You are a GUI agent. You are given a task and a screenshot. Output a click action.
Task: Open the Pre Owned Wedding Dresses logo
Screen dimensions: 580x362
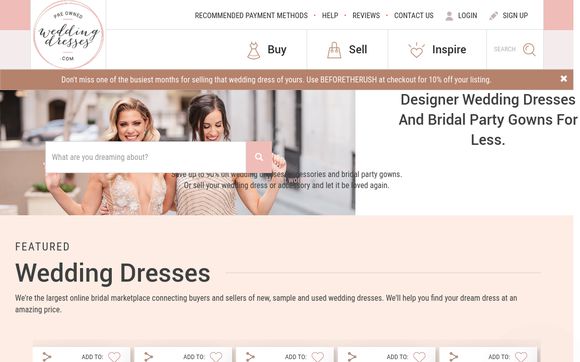(x=68, y=34)
